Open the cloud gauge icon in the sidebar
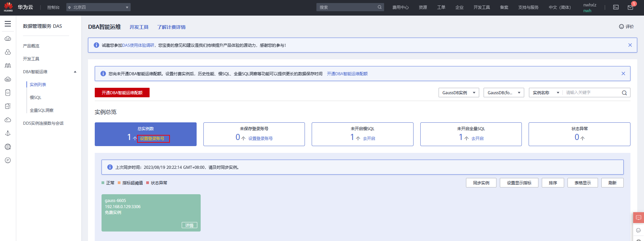The width and height of the screenshot is (644, 241). pyautogui.click(x=8, y=120)
